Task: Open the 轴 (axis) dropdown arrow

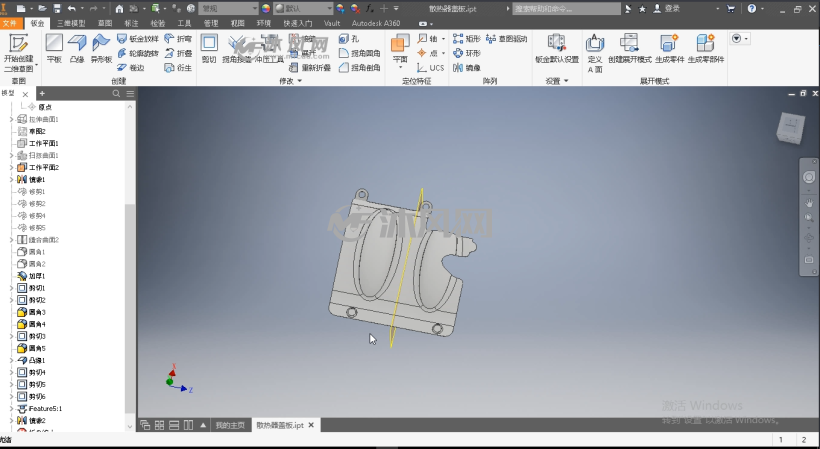Action: pos(443,39)
